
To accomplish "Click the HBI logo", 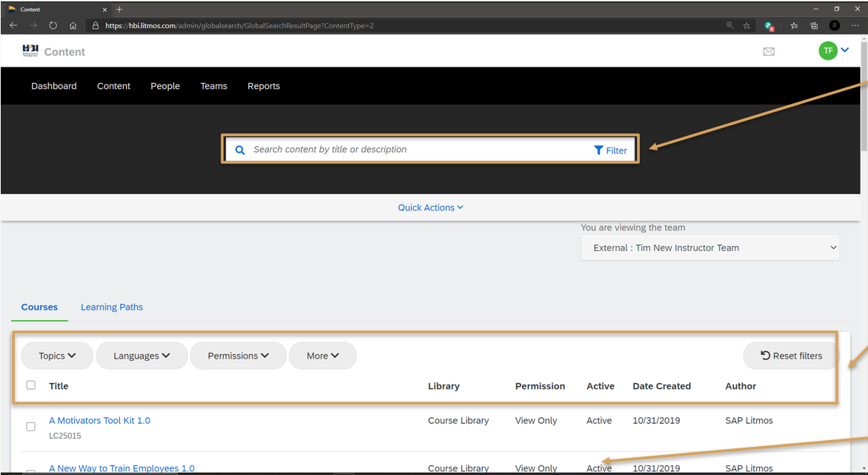I will 30,51.
